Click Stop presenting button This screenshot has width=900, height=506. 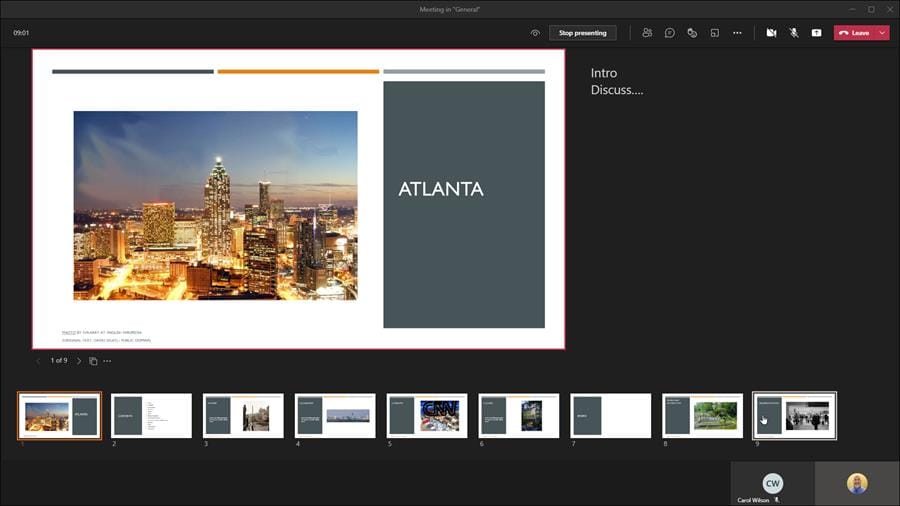(x=583, y=33)
